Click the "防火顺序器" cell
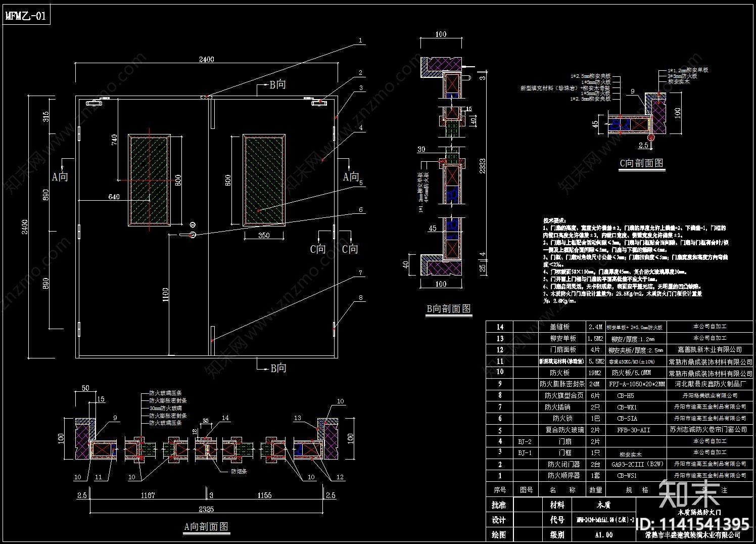This screenshot has width=756, height=544. tap(563, 476)
